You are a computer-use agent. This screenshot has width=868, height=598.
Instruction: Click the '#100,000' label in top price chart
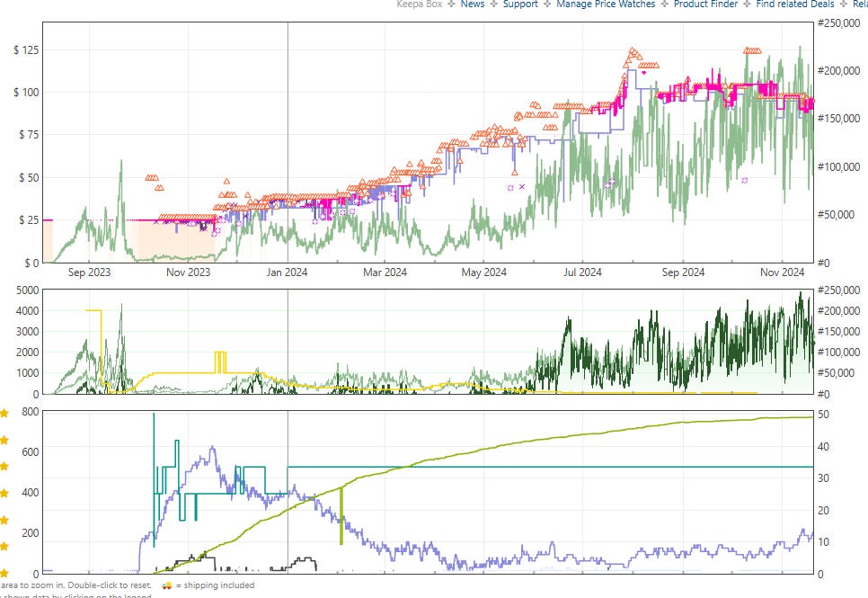pos(838,166)
